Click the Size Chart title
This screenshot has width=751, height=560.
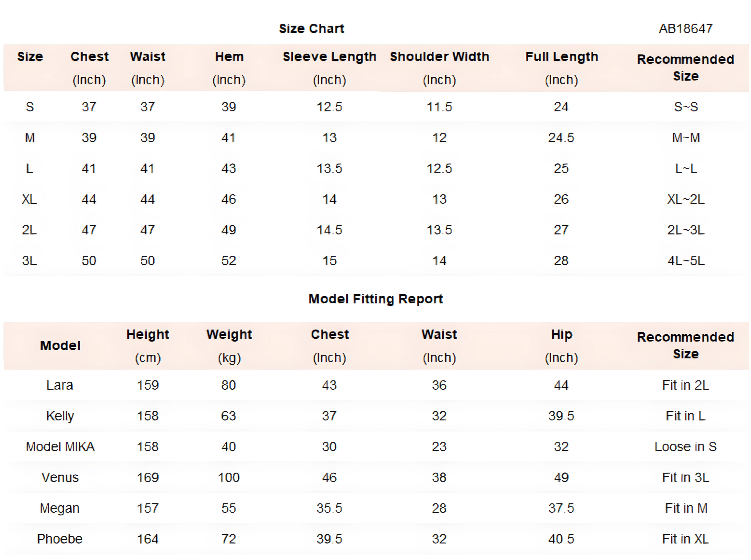click(x=311, y=28)
